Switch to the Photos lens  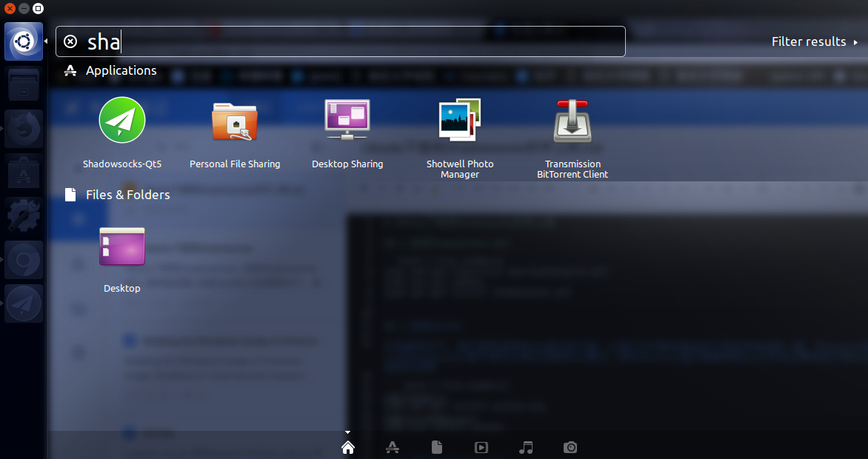(x=570, y=447)
